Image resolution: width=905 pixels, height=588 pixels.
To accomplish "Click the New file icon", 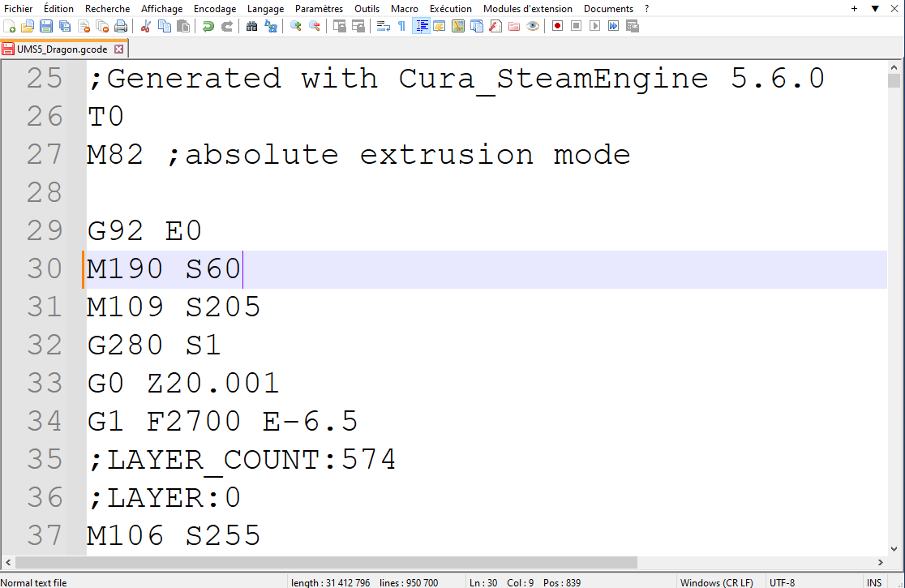I will (9, 26).
